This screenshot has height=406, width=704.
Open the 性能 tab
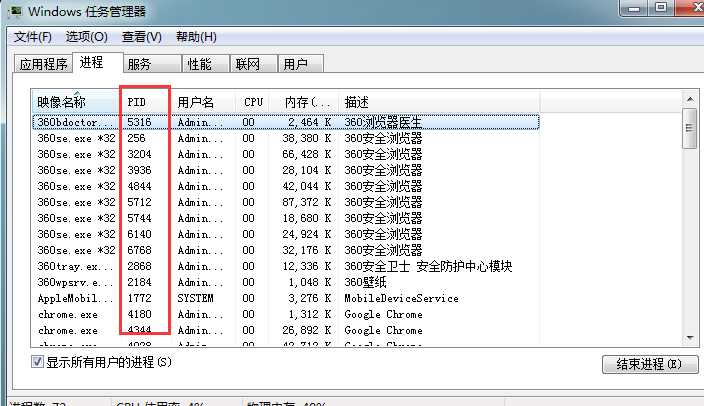click(x=206, y=64)
